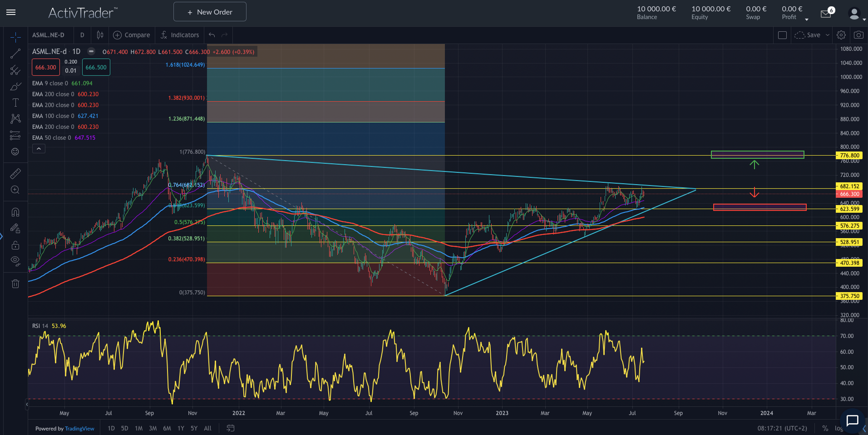Image resolution: width=868 pixels, height=435 pixels.
Task: Select the trend line drawing tool
Action: pos(15,54)
